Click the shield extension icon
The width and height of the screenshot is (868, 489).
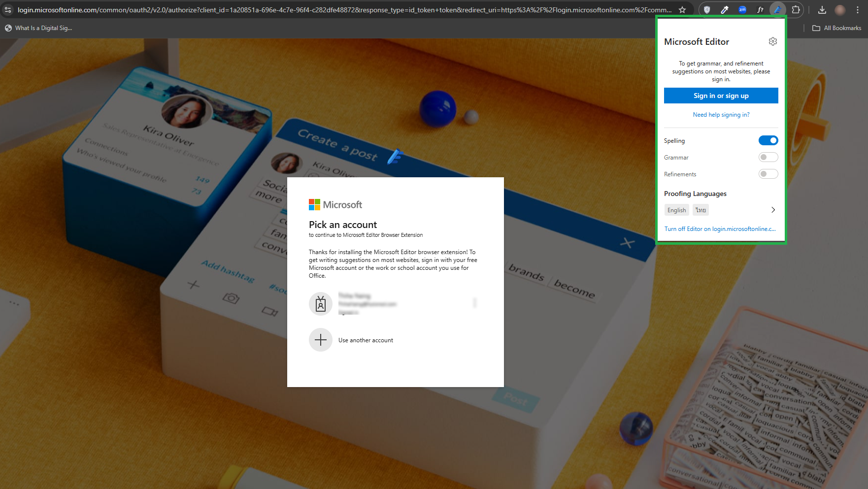(x=707, y=9)
